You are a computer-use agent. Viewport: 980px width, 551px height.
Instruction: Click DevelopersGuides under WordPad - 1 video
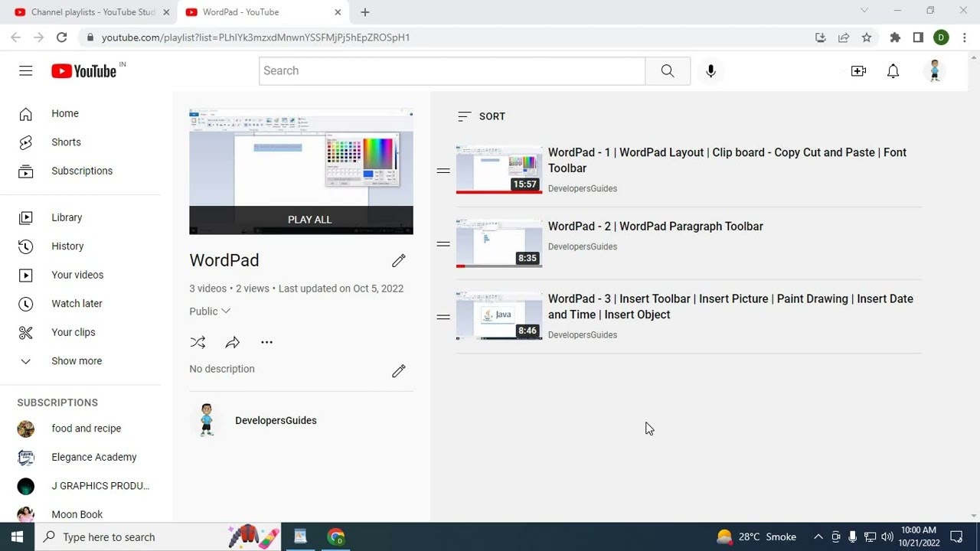(583, 188)
